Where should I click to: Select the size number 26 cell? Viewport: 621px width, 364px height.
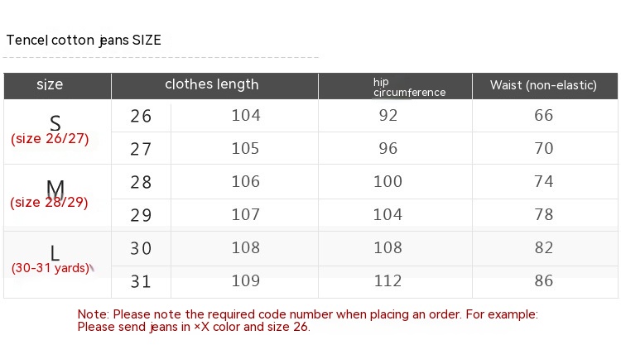[142, 116]
